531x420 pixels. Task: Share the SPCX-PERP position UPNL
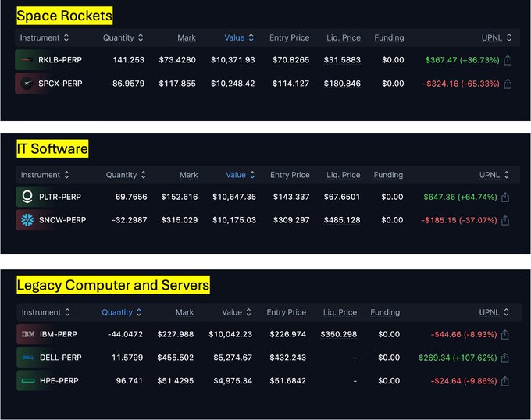[508, 84]
